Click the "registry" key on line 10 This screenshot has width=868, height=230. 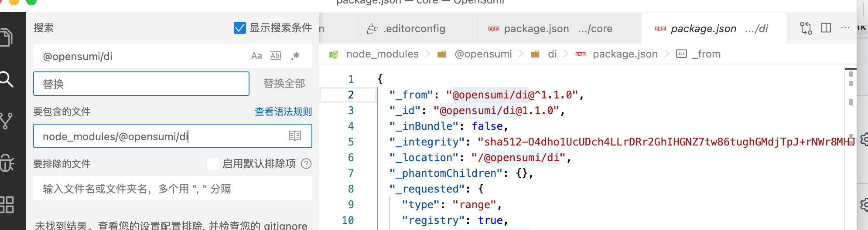pos(433,220)
